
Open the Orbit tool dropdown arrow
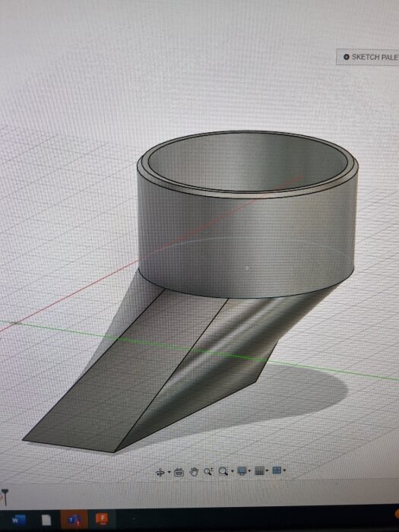coord(169,472)
